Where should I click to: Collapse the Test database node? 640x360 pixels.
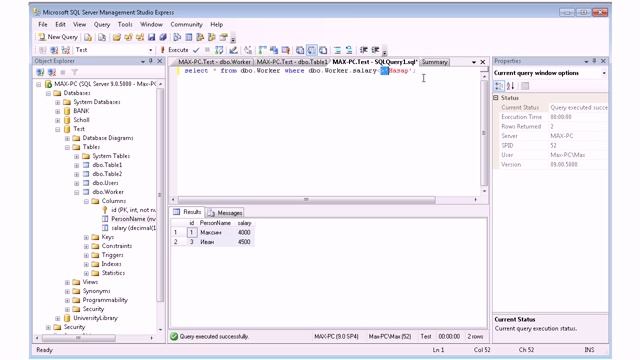[58, 129]
